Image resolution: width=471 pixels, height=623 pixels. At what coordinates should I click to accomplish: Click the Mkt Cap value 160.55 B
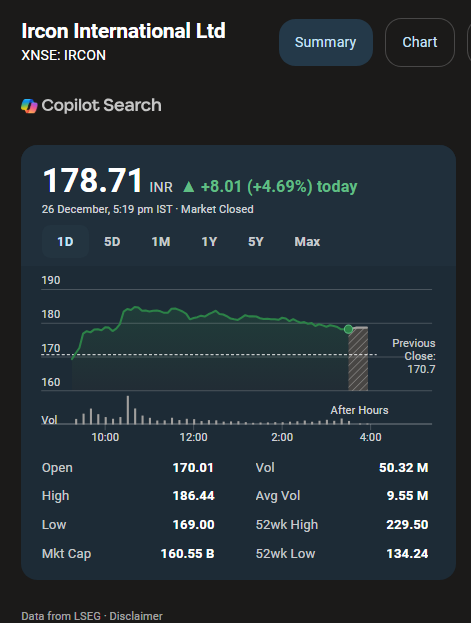188,553
